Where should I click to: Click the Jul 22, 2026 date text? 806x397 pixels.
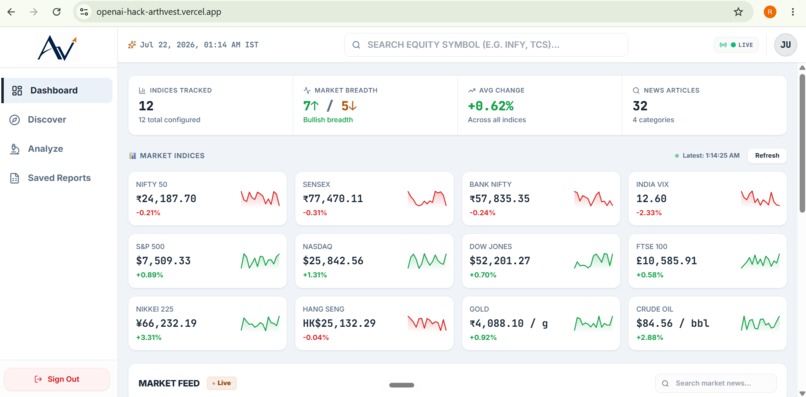coord(199,45)
